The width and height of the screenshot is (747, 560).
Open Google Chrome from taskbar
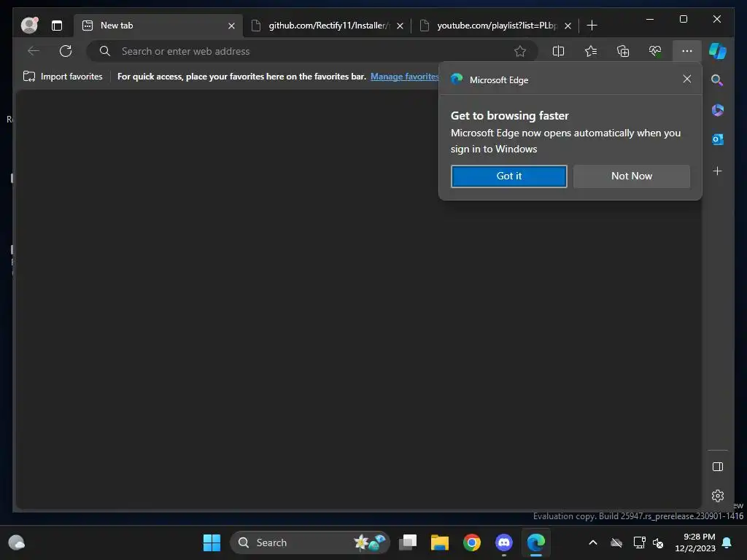pos(472,542)
